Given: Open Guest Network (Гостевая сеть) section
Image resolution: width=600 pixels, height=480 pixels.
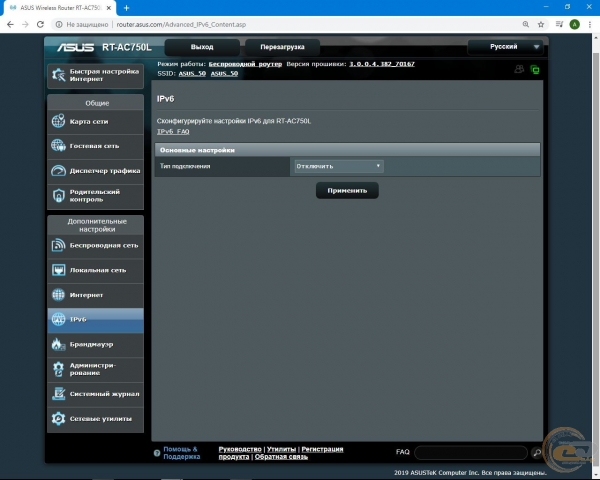Looking at the screenshot, I should 95,146.
